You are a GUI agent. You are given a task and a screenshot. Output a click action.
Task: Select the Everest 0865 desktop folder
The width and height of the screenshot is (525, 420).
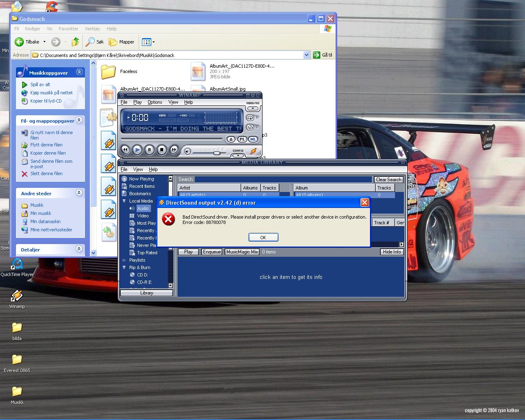(17, 363)
